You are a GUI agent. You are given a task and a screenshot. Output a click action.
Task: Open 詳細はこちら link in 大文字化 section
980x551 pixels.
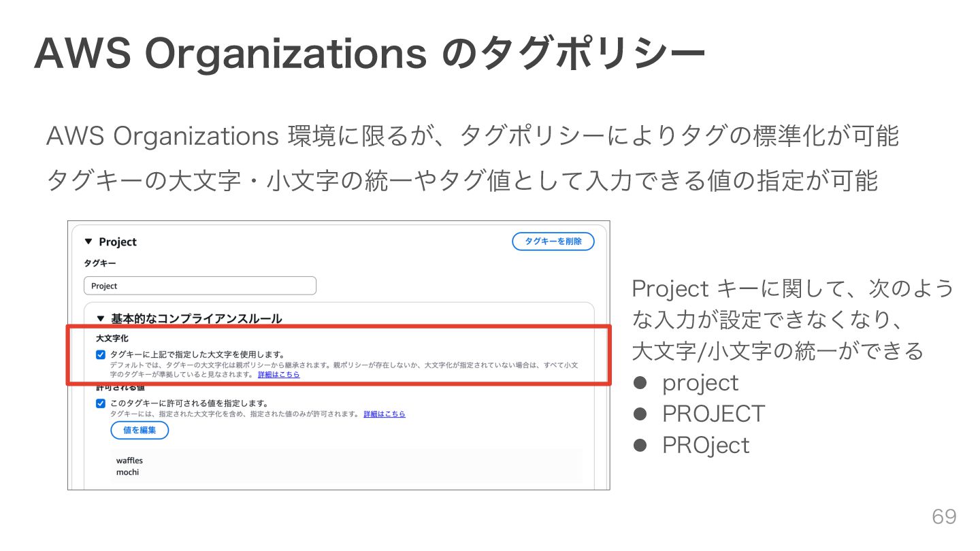point(278,375)
